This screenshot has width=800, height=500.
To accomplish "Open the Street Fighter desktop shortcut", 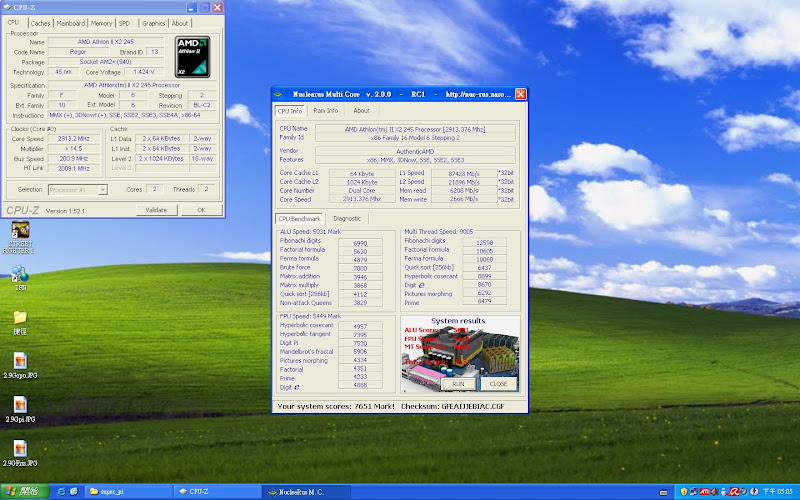I will point(20,232).
